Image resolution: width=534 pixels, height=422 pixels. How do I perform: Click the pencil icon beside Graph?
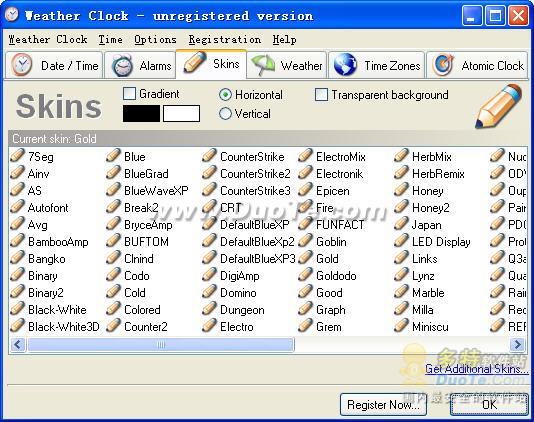[305, 309]
